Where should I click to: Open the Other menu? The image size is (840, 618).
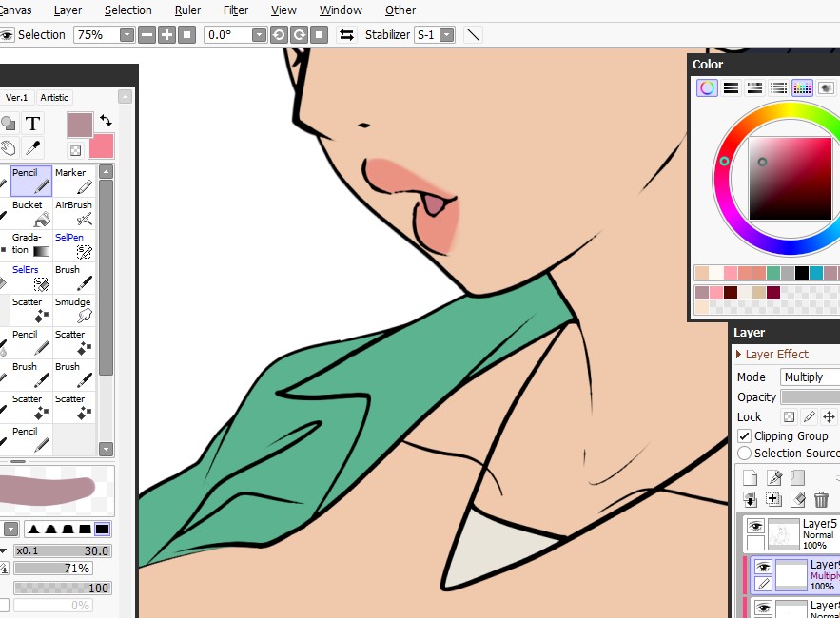(400, 10)
